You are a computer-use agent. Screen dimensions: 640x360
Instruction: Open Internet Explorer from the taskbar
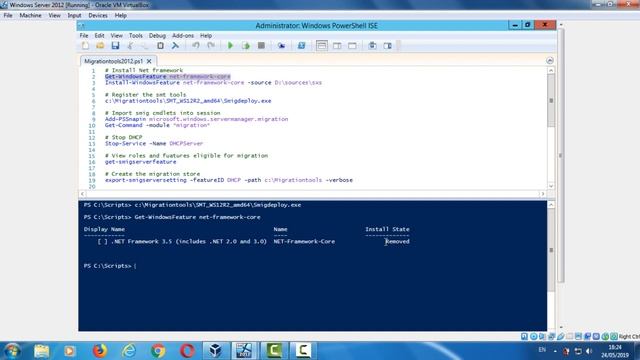pyautogui.click(x=129, y=351)
